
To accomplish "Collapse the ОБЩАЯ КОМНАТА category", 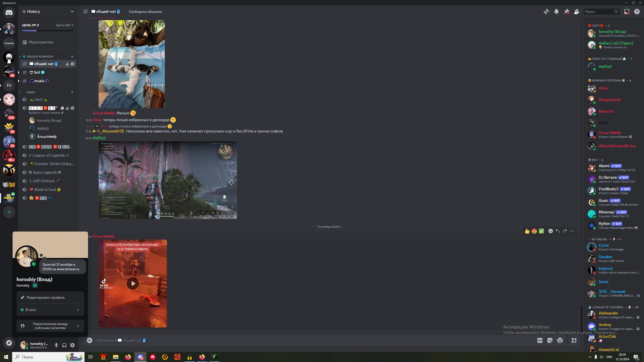I will [38, 57].
